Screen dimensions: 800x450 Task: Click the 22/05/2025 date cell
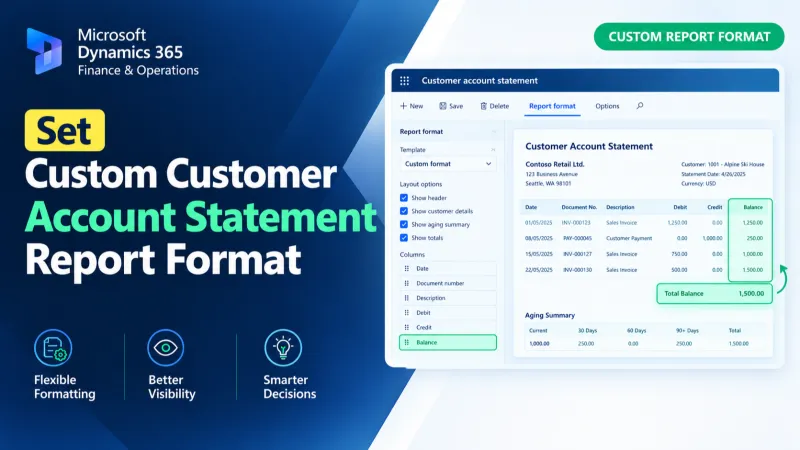539,270
